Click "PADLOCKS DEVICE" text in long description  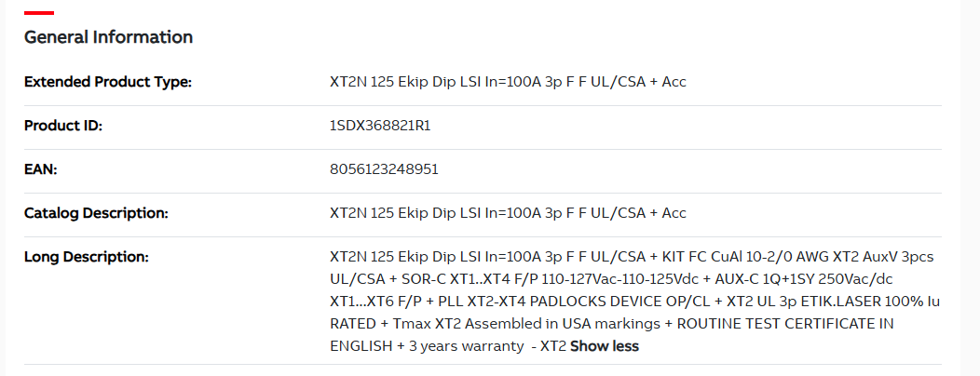[x=593, y=302]
